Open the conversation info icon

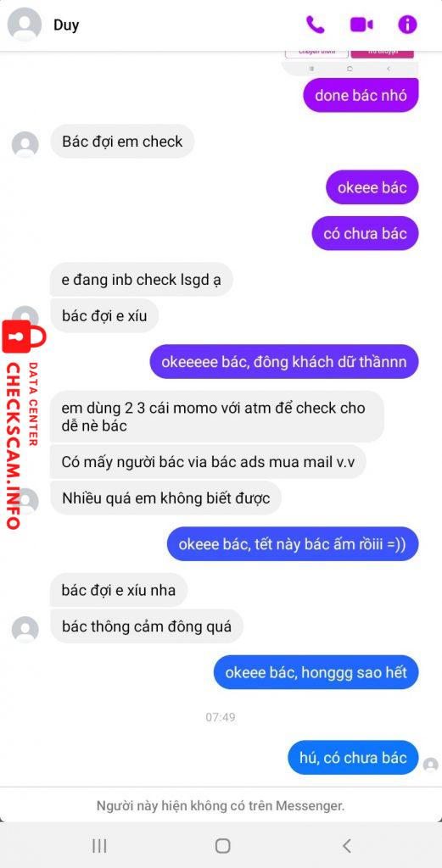(407, 25)
